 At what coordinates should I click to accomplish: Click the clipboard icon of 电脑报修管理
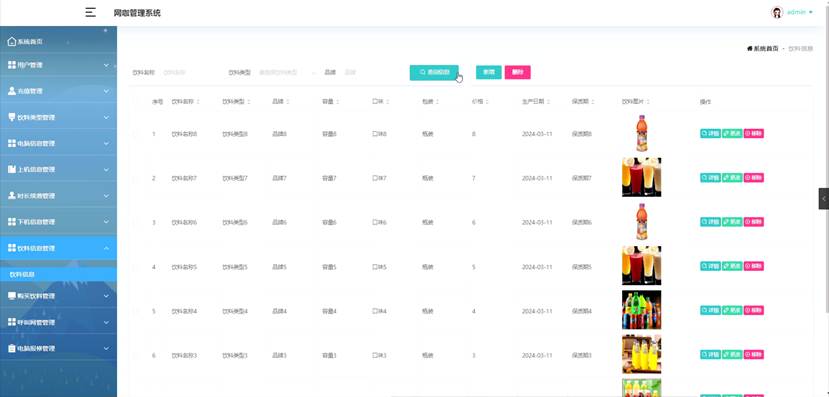(x=12, y=348)
